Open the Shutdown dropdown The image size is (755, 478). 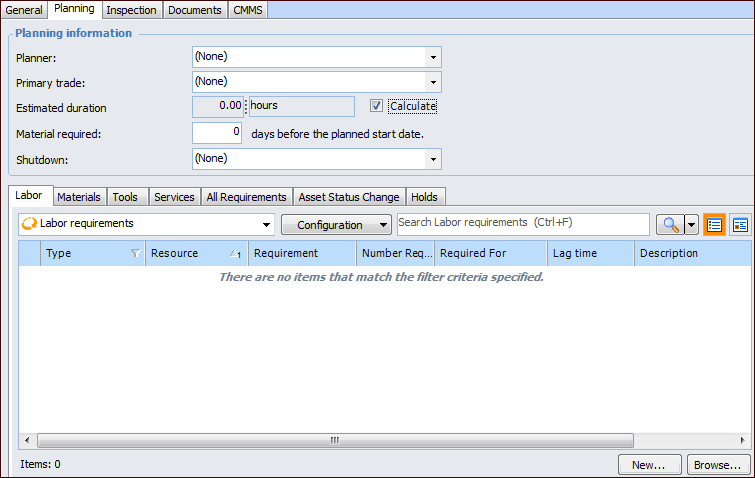pyautogui.click(x=433, y=159)
